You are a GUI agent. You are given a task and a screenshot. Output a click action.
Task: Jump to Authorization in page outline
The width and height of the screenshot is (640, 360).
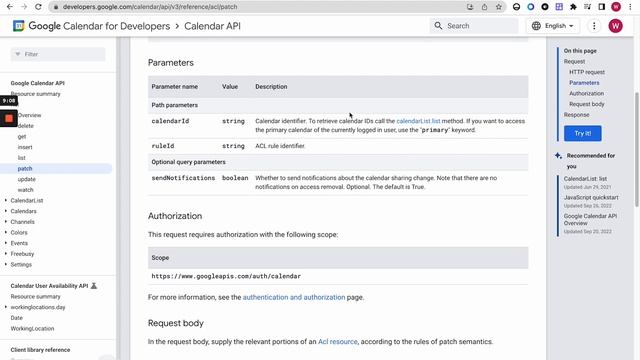(587, 93)
